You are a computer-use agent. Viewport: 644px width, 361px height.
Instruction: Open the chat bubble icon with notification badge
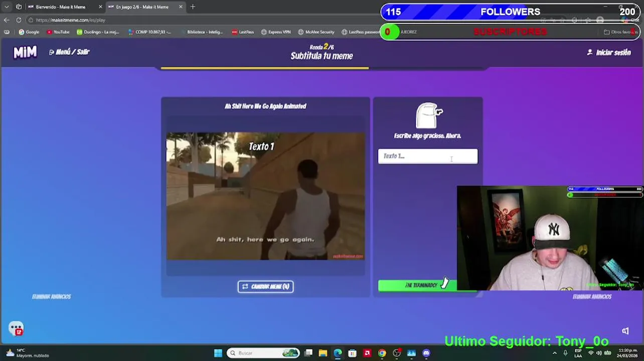coord(16,328)
